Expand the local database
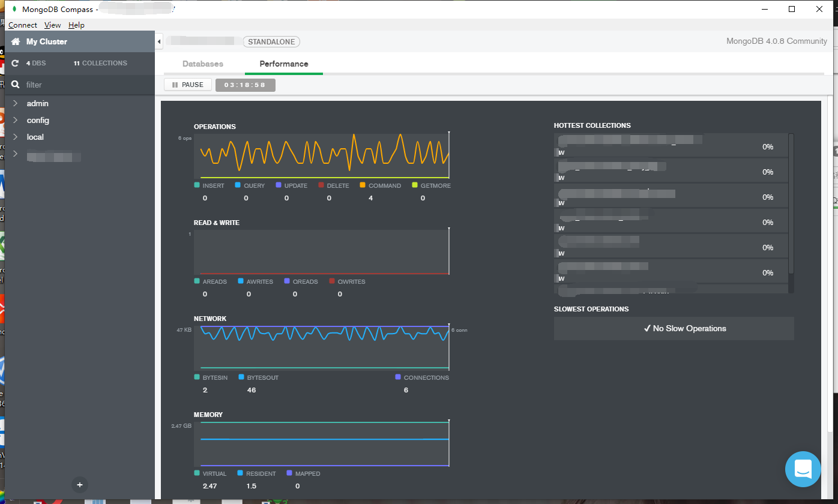Image resolution: width=838 pixels, height=504 pixels. pos(16,137)
